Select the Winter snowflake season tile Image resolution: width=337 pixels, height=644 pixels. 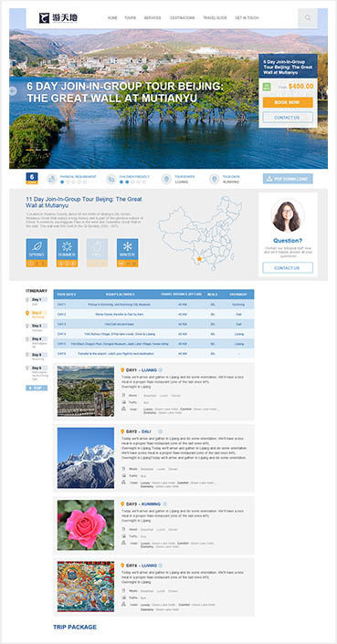click(x=128, y=253)
